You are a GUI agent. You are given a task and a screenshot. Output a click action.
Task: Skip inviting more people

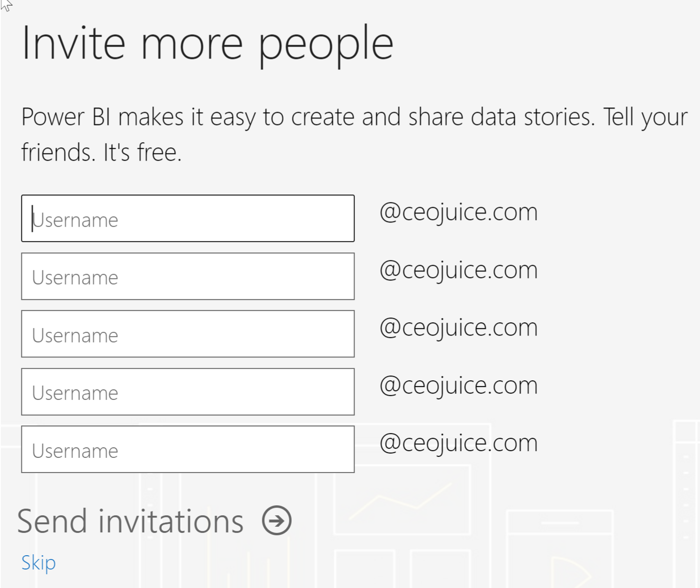pyautogui.click(x=38, y=563)
